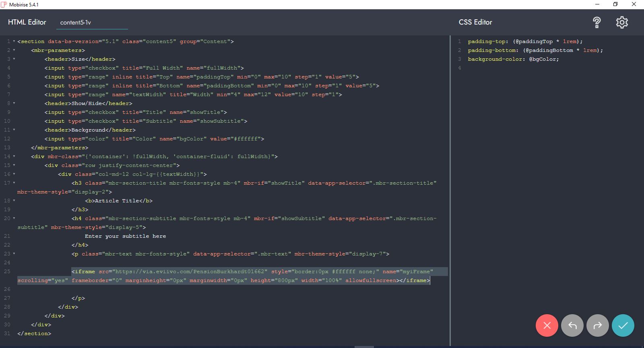
Task: Redo the edit with the forward arrow
Action: pyautogui.click(x=598, y=325)
